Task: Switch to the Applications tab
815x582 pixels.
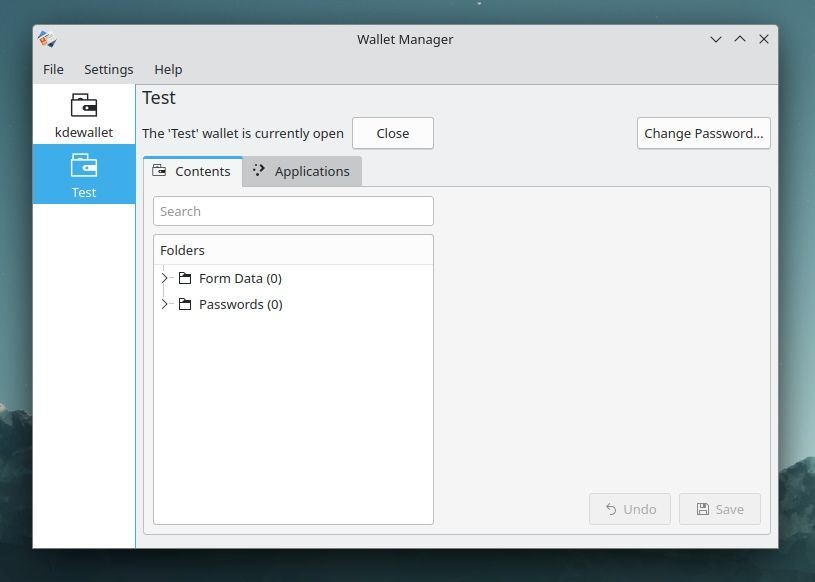Action: [302, 171]
